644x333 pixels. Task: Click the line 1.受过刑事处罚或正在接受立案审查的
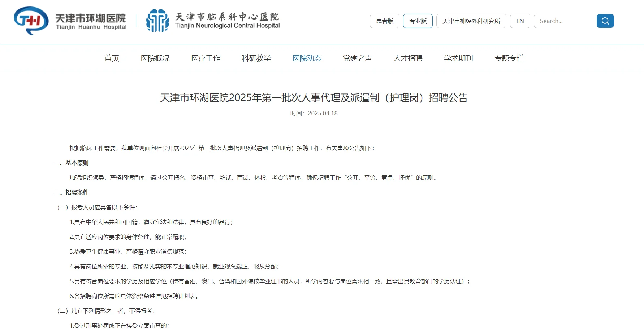pyautogui.click(x=120, y=326)
